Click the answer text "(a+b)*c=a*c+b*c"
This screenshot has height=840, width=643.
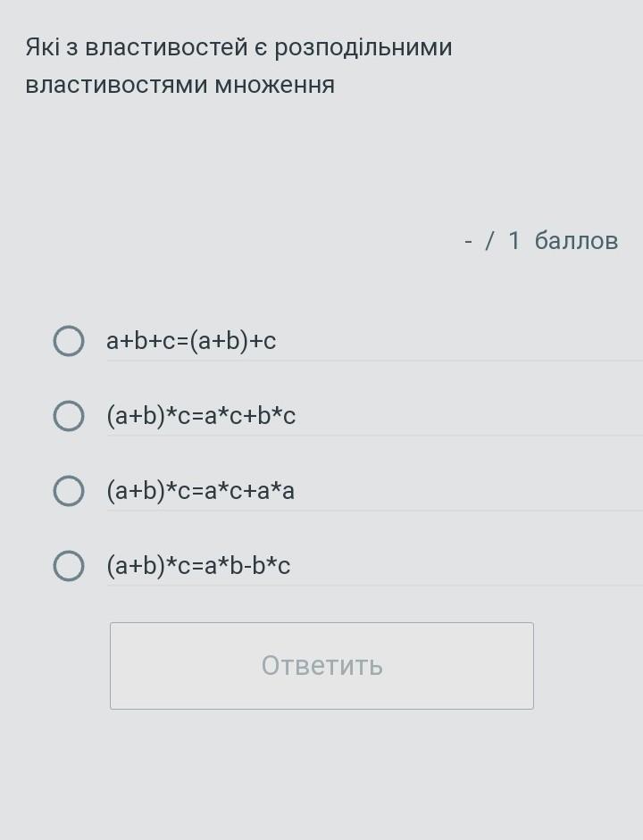pos(201,415)
